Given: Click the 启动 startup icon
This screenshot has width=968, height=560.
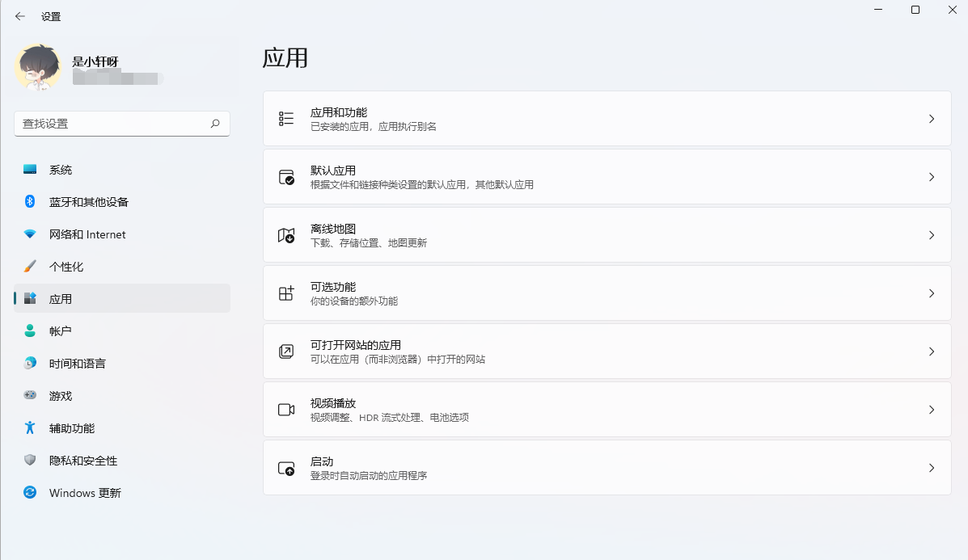Looking at the screenshot, I should (285, 468).
